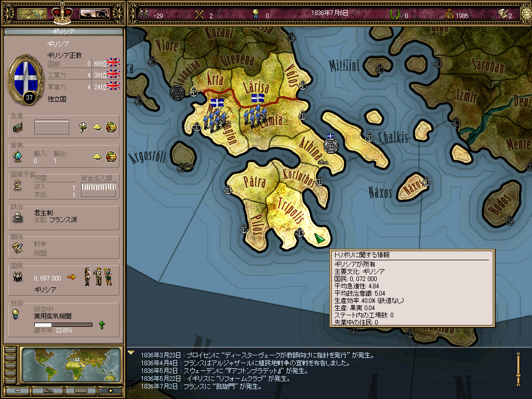This screenshot has height=399, width=532.
Task: Zoom in with the plus button
Action: (110, 391)
